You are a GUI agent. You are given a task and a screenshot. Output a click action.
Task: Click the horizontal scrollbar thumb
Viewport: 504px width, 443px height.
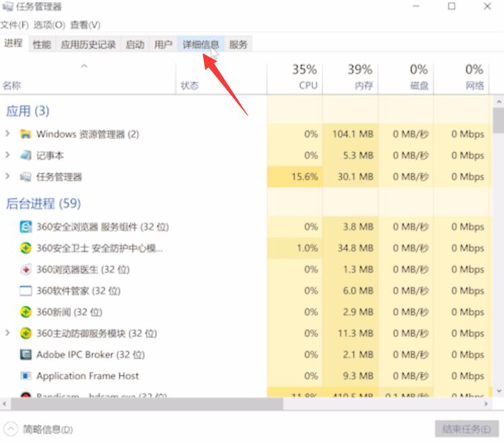click(x=147, y=404)
